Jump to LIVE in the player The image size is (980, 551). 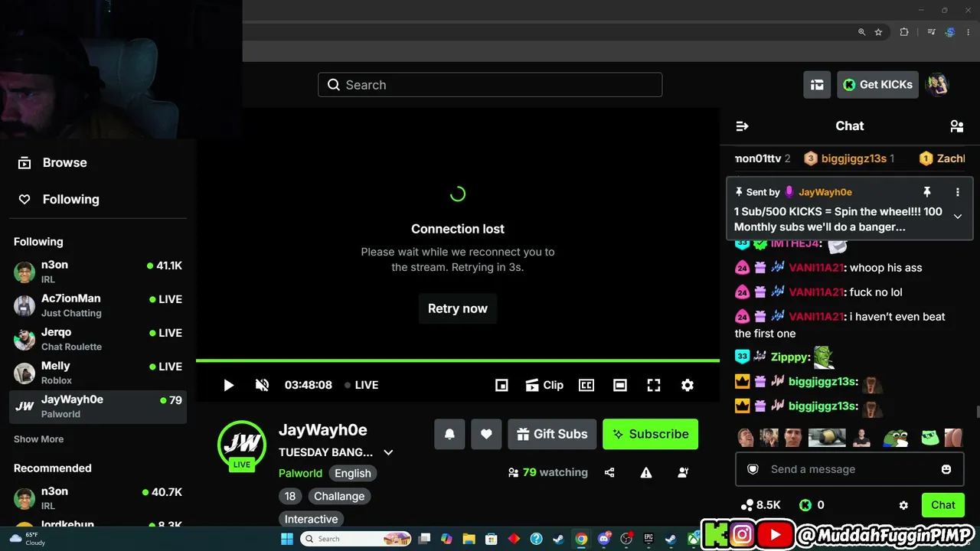[361, 385]
